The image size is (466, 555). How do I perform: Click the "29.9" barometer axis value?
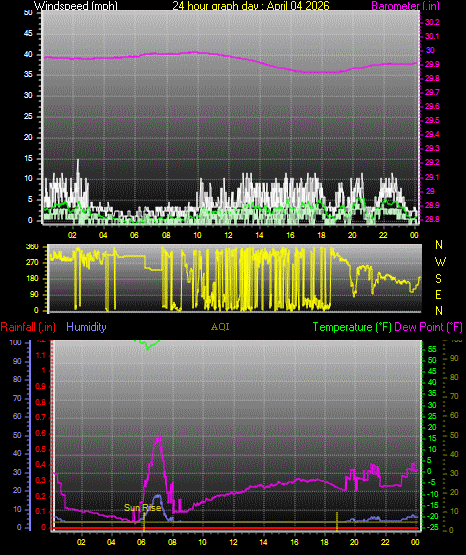(432, 64)
